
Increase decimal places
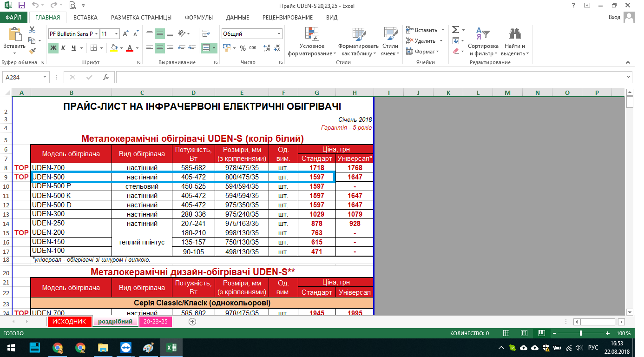267,48
